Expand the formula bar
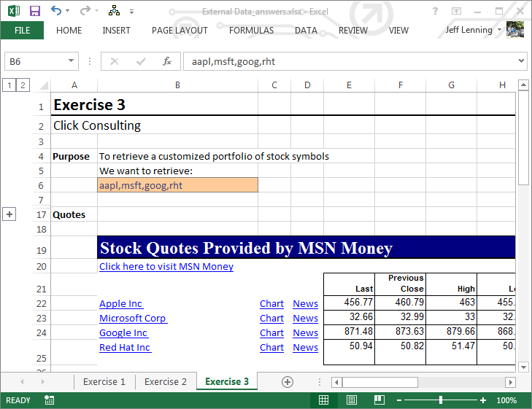532x409 pixels. click(521, 61)
